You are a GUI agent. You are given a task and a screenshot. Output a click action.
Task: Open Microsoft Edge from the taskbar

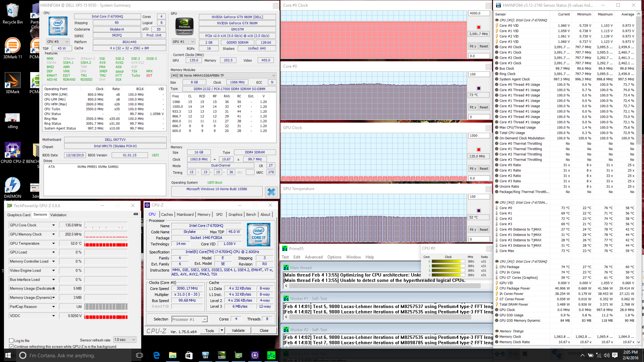coord(156,355)
